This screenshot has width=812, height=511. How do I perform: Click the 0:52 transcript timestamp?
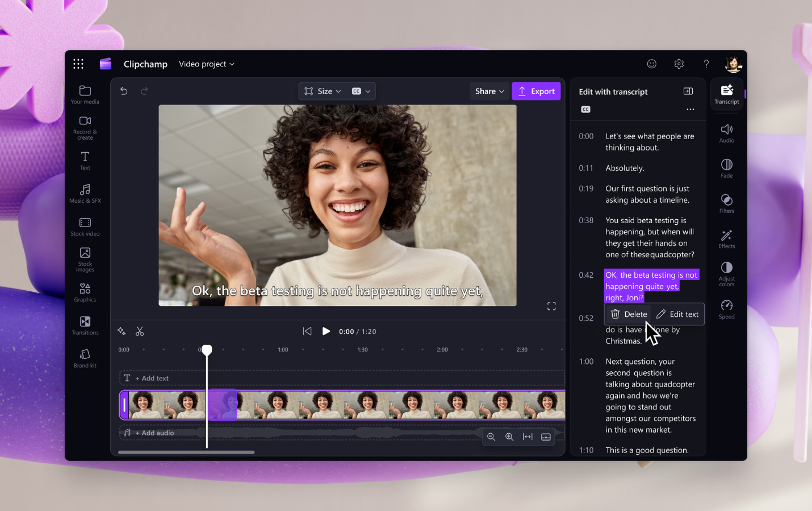(x=586, y=318)
